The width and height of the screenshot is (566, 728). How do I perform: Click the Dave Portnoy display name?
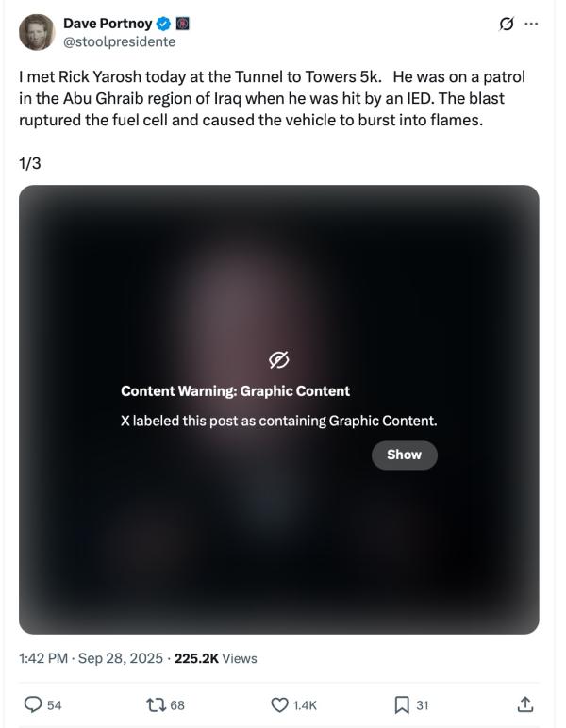coord(108,24)
